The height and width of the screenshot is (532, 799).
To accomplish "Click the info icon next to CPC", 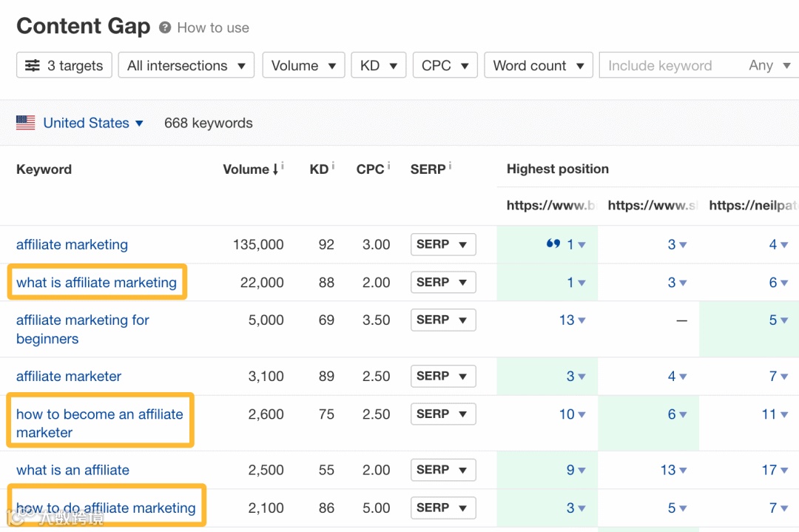I will pos(388,166).
